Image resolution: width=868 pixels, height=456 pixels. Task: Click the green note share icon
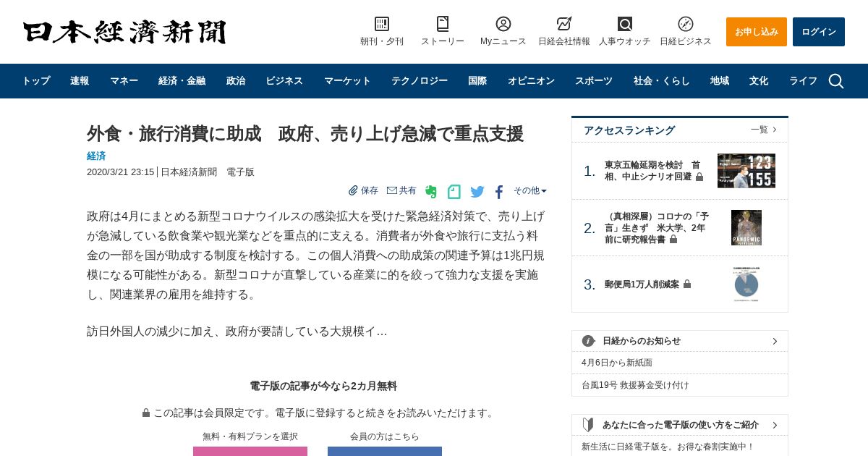[454, 192]
